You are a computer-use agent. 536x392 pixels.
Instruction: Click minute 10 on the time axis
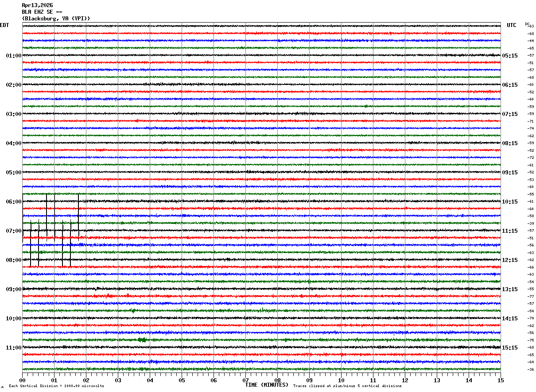coord(341,380)
